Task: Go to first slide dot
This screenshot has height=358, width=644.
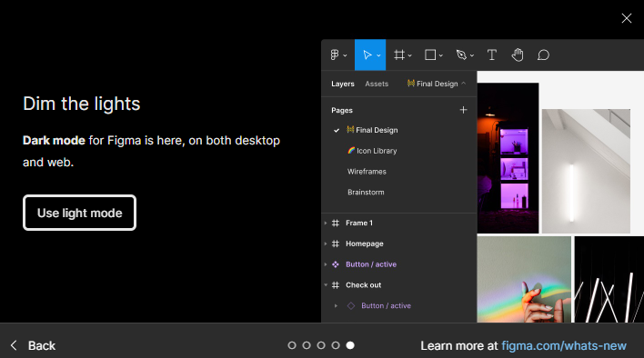Action: pos(292,345)
